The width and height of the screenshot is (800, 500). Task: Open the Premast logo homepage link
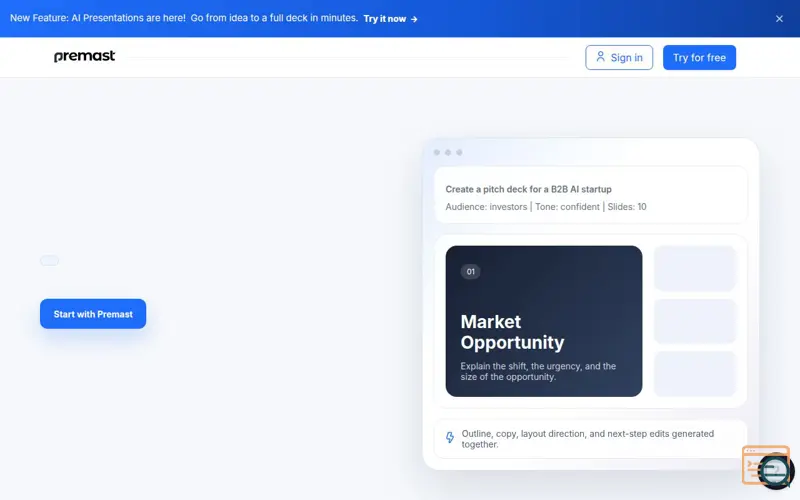tap(85, 56)
